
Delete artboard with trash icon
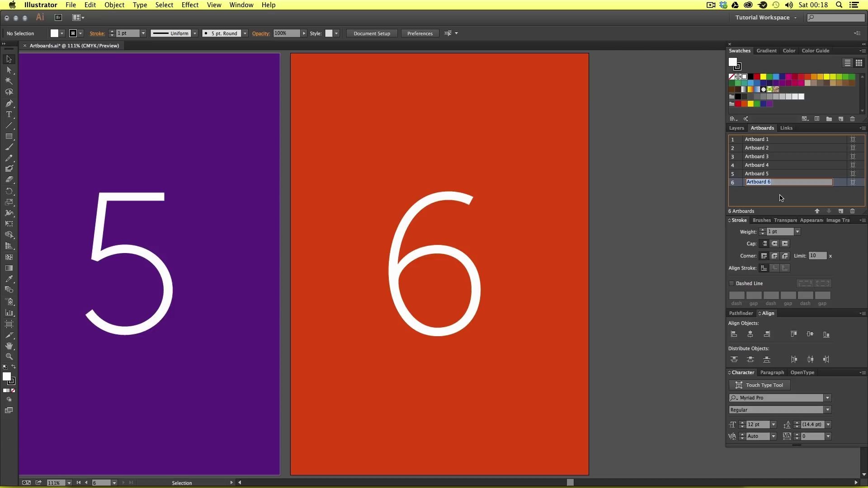(x=852, y=211)
